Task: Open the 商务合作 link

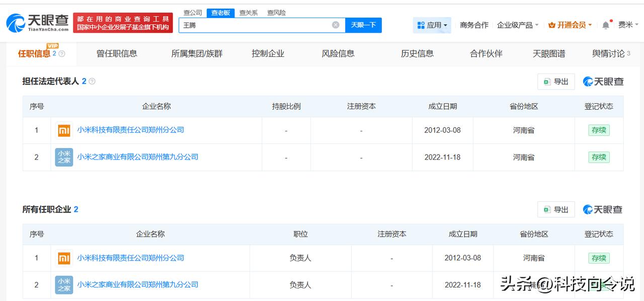Action: coord(474,25)
